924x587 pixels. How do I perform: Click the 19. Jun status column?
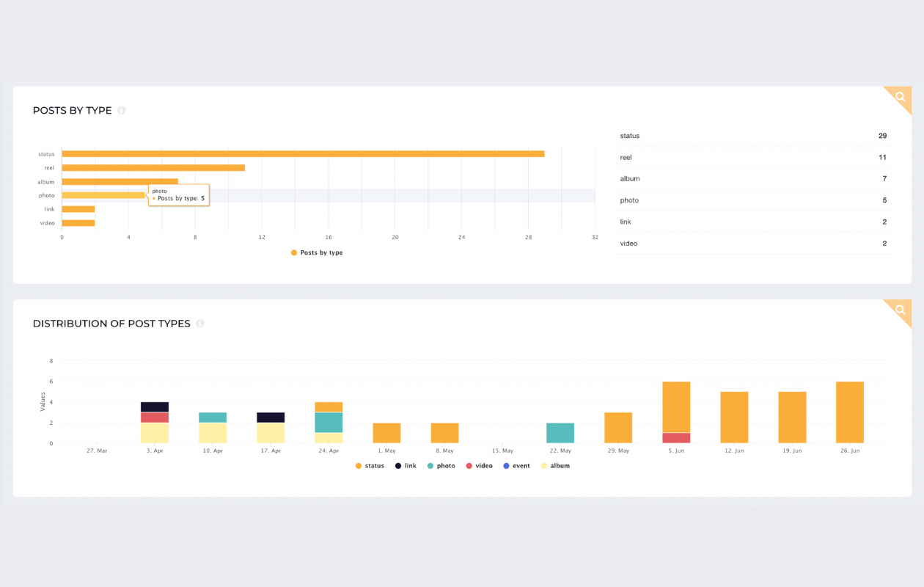click(792, 418)
